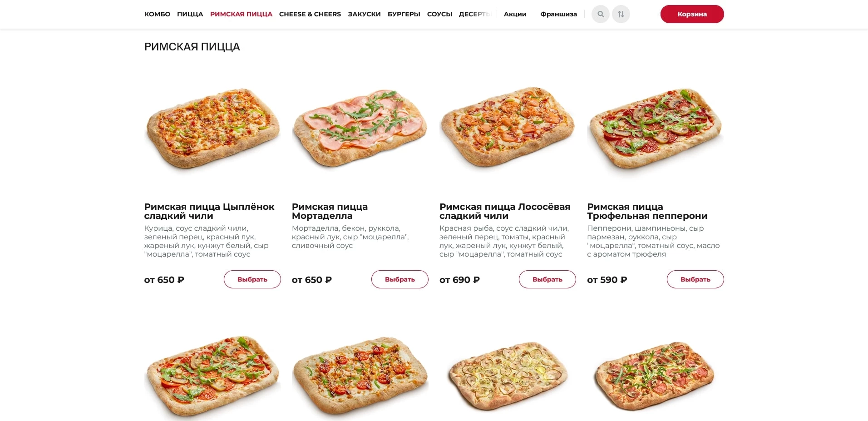Open the Римская пицца Лососёвая сладкий чили title
This screenshot has width=868, height=421.
504,211
